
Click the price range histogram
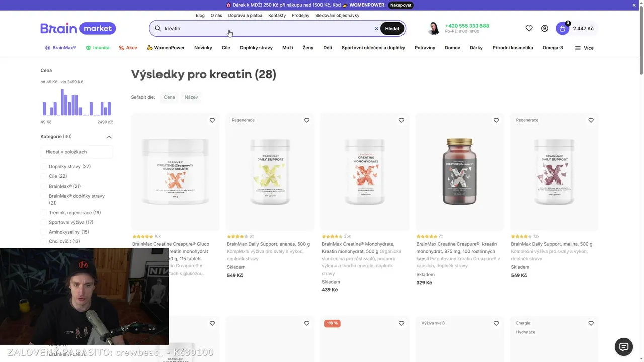click(76, 103)
